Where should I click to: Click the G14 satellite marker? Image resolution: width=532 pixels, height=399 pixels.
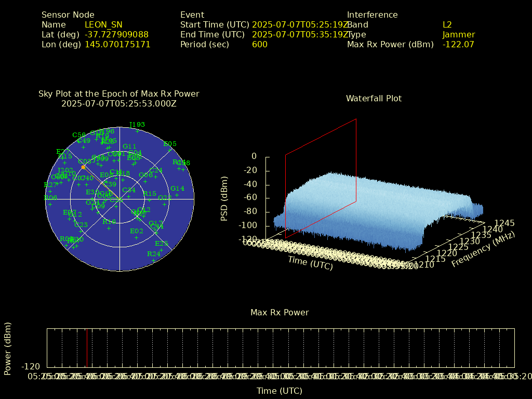tap(177, 195)
